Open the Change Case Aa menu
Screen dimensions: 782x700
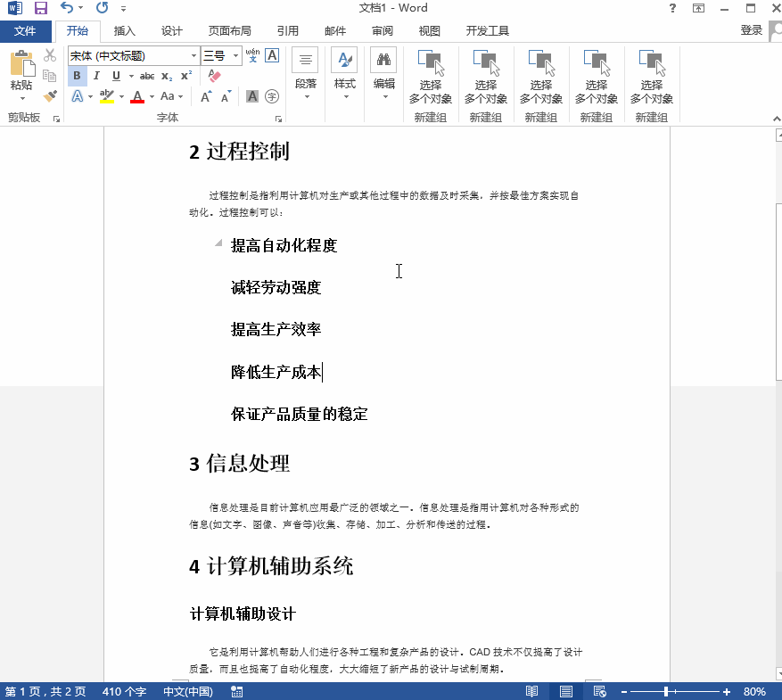[x=171, y=96]
